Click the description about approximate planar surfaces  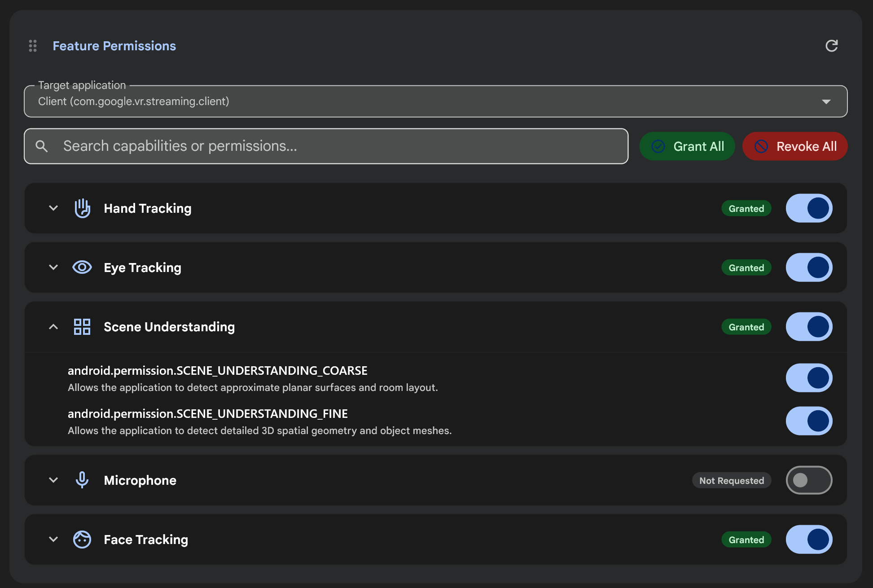253,387
